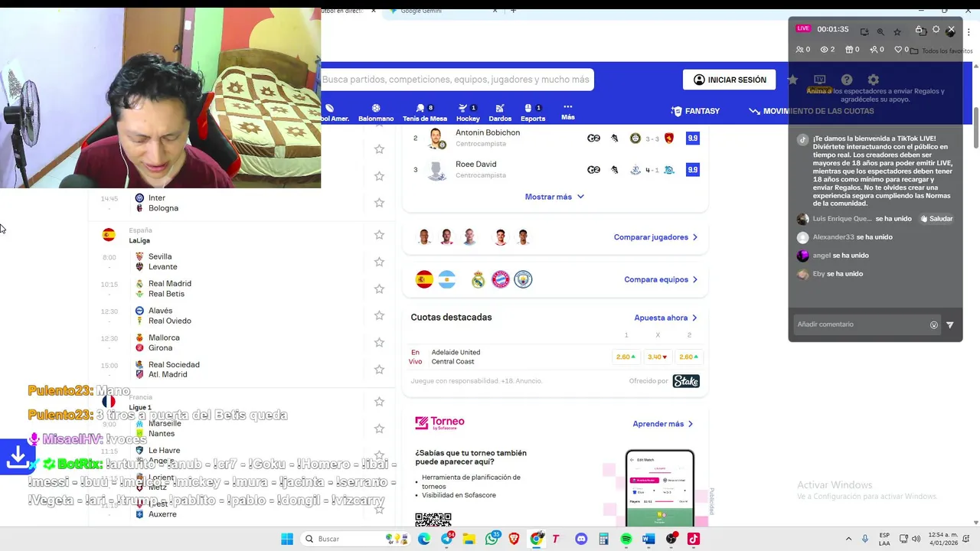Click the Spain flag team icon
The height and width of the screenshot is (551, 980).
[x=424, y=279]
